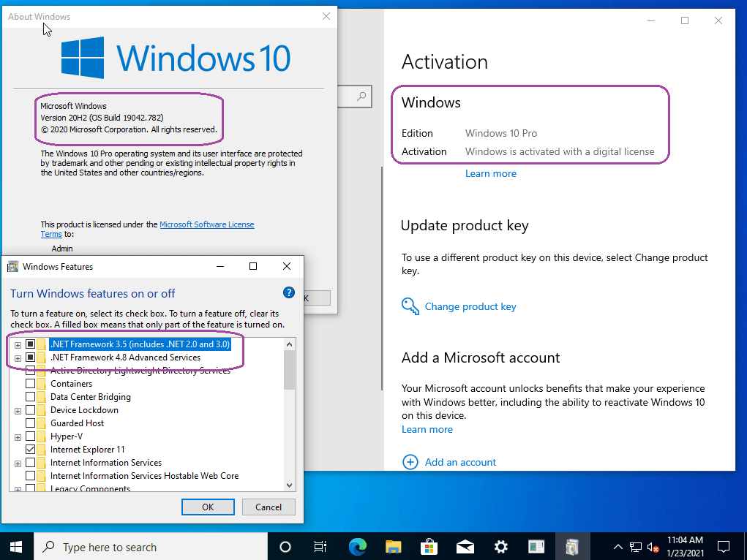747x560 pixels.
Task: Click the taskbar clock showing 11:04 AM
Action: pyautogui.click(x=685, y=546)
